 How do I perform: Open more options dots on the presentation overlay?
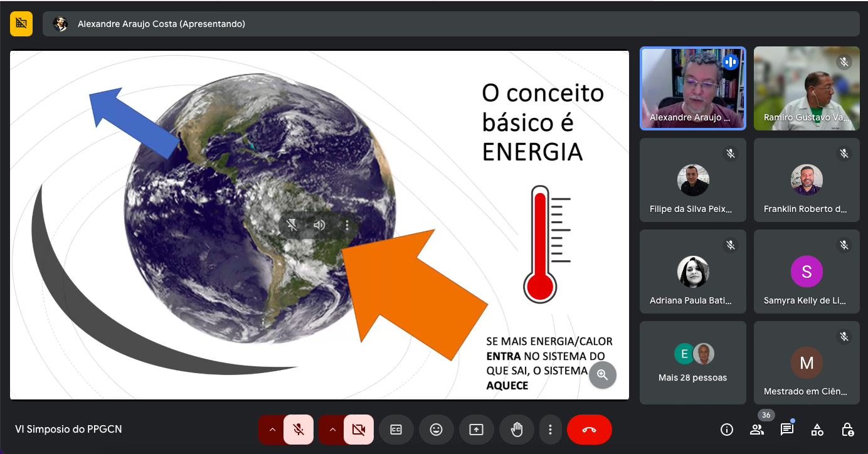(347, 225)
